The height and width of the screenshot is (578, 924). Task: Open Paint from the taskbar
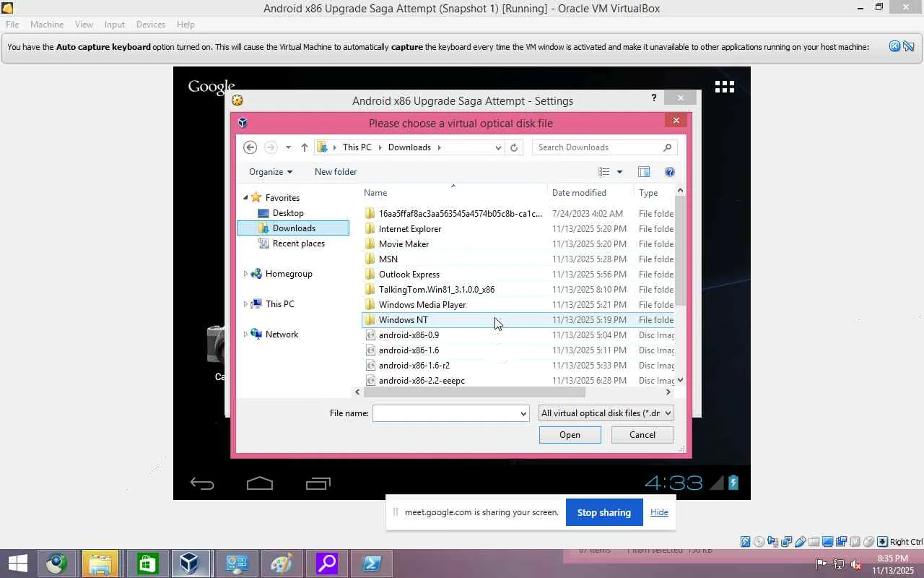(281, 564)
